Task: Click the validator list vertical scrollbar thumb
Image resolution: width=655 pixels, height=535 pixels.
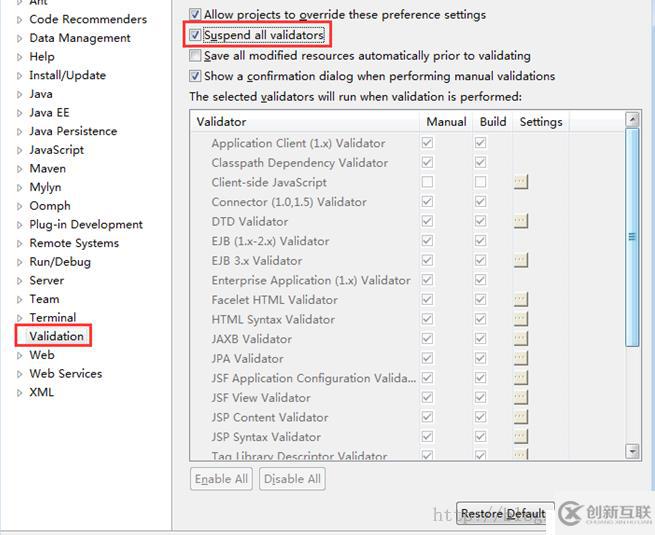Action: (632, 237)
